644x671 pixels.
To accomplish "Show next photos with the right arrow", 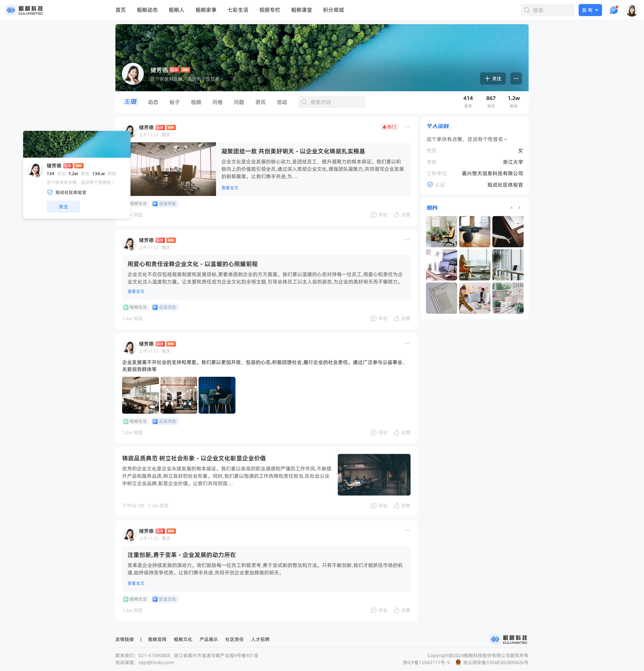I will (519, 208).
